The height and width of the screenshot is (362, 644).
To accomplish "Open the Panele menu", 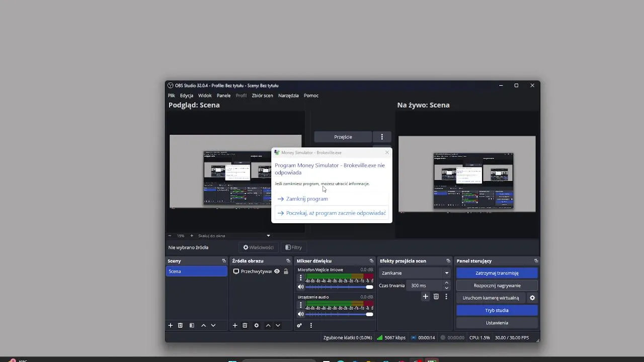I will 223,96.
